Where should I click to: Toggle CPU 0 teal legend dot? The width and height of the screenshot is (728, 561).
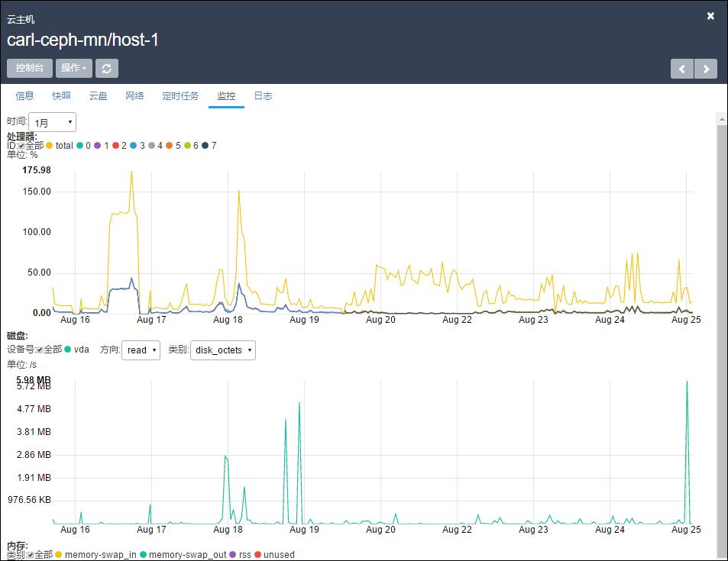click(x=80, y=146)
